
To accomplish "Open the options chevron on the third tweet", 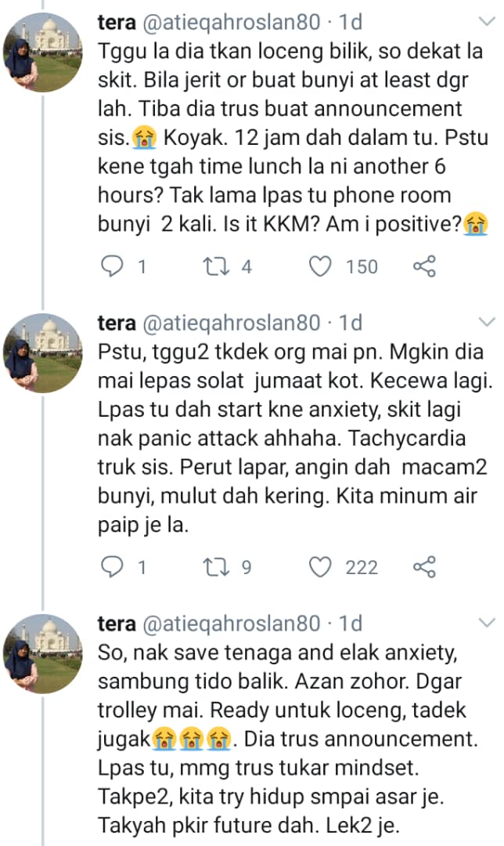I will (487, 623).
